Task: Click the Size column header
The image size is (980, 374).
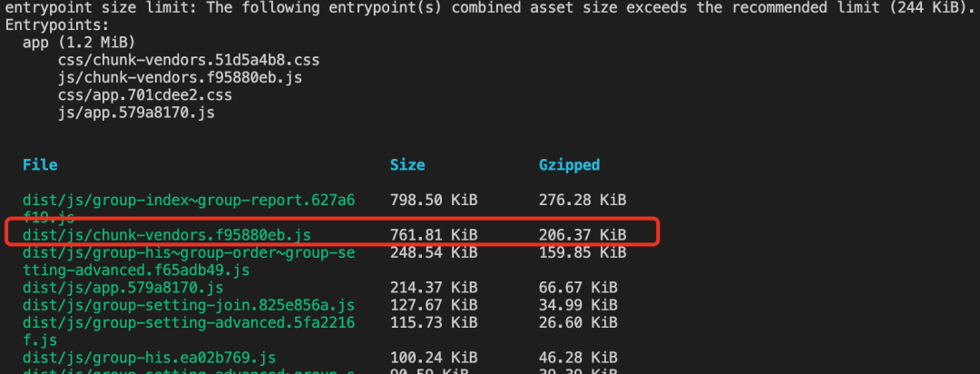Action: (407, 165)
